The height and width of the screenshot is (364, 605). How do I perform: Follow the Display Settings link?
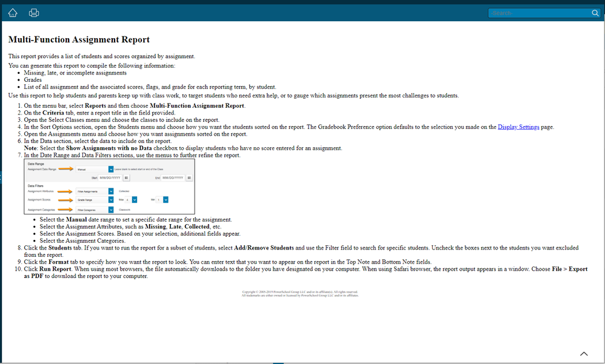pos(518,127)
